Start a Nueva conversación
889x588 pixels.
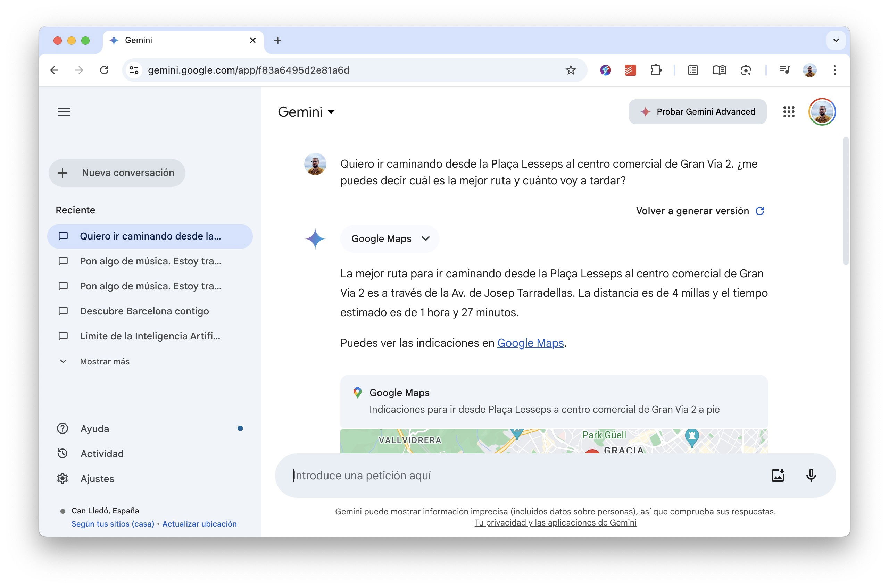pos(117,173)
